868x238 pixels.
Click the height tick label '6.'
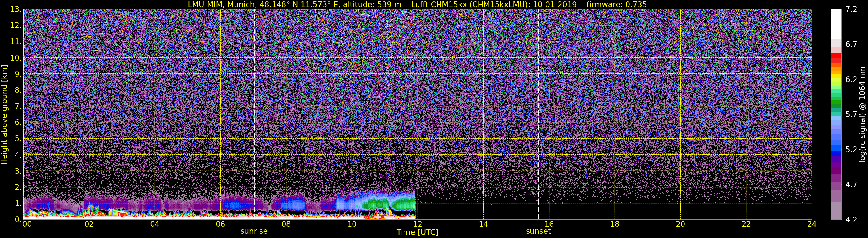18,122
